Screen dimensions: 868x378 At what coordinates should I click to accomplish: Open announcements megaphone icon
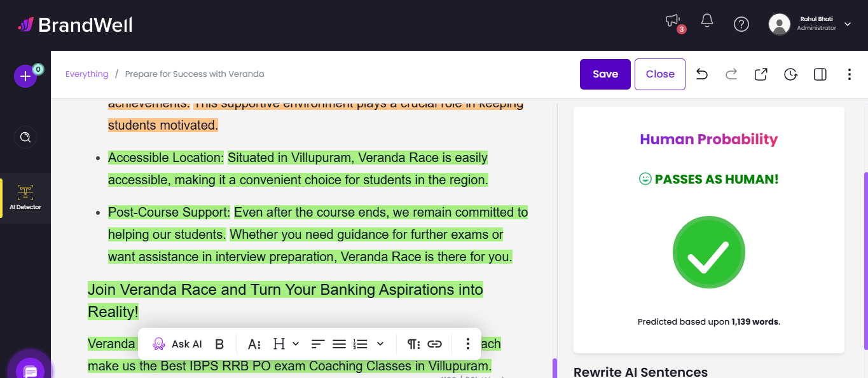[673, 22]
